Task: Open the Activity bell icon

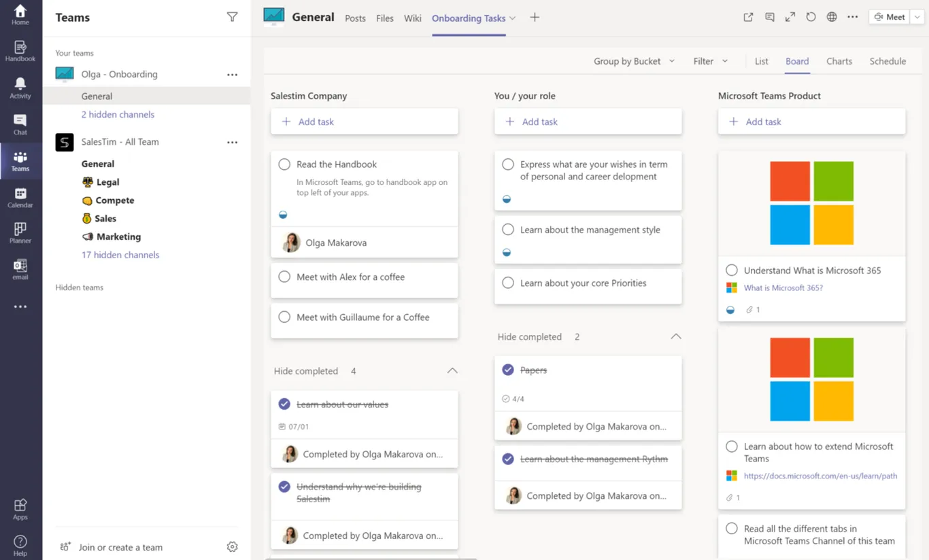Action: [20, 88]
